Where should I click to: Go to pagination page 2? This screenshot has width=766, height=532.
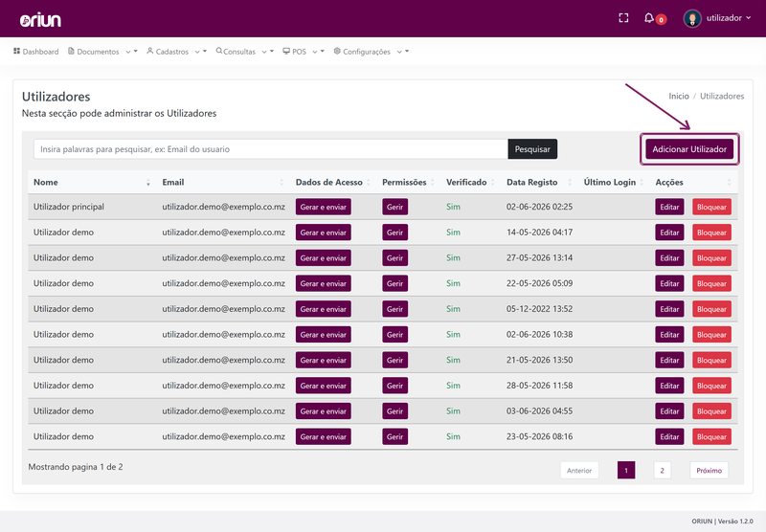[x=662, y=471]
